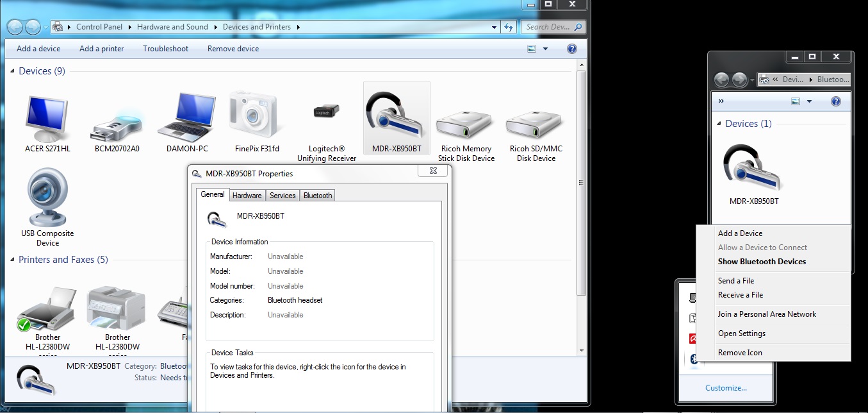Click the Forward button in main window
The image size is (868, 413).
click(33, 27)
